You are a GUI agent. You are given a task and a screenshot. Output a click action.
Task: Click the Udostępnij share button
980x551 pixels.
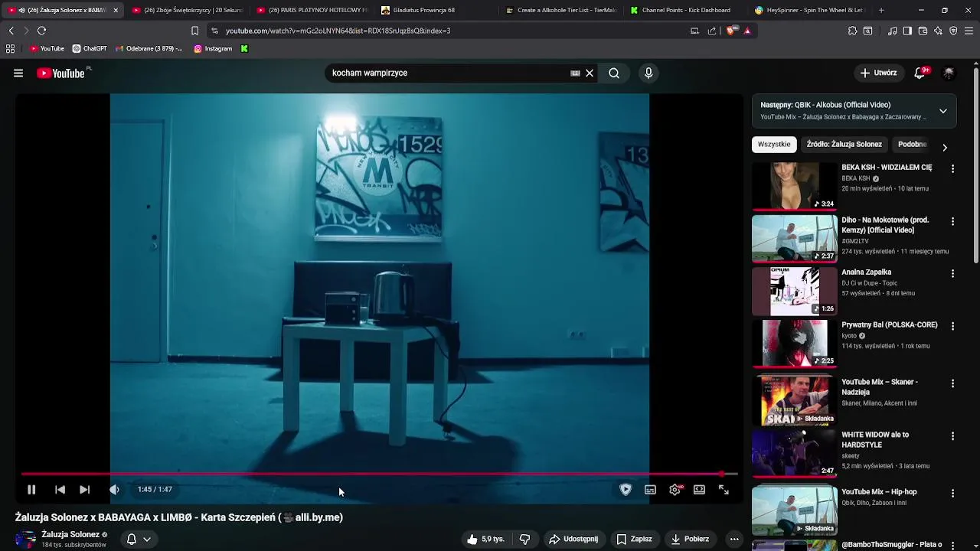573,540
